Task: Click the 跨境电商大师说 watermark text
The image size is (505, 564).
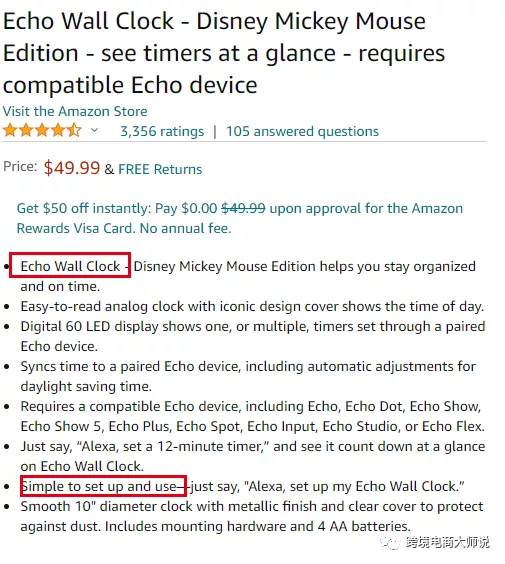Action: 447,542
